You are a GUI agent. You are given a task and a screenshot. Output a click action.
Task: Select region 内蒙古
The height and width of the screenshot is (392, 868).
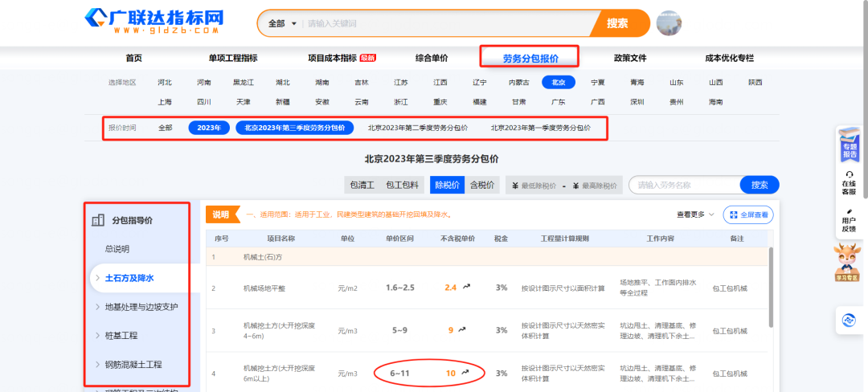tap(519, 83)
